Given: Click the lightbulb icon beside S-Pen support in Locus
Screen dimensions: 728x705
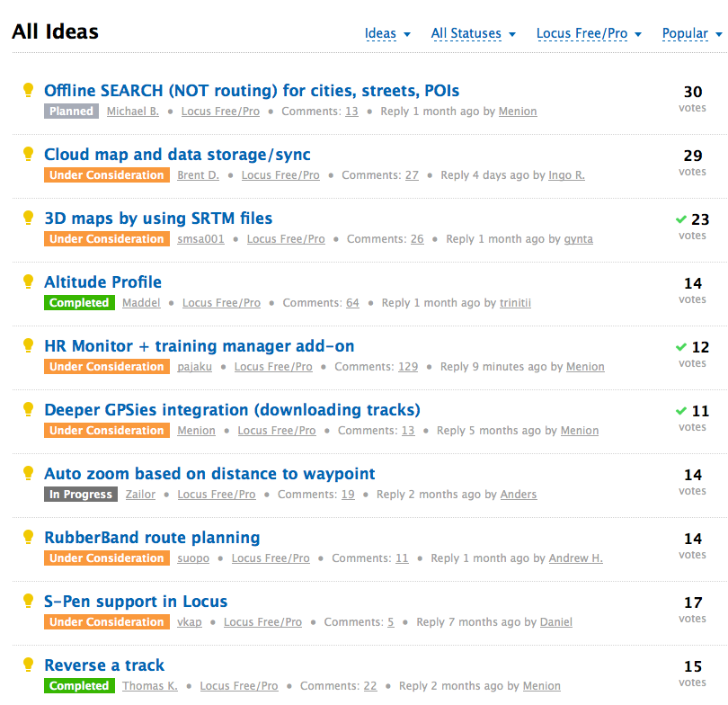Looking at the screenshot, I should tap(28, 601).
